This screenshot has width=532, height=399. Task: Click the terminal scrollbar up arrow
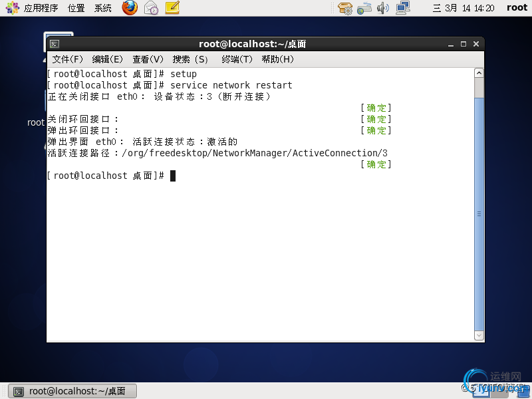pyautogui.click(x=479, y=73)
